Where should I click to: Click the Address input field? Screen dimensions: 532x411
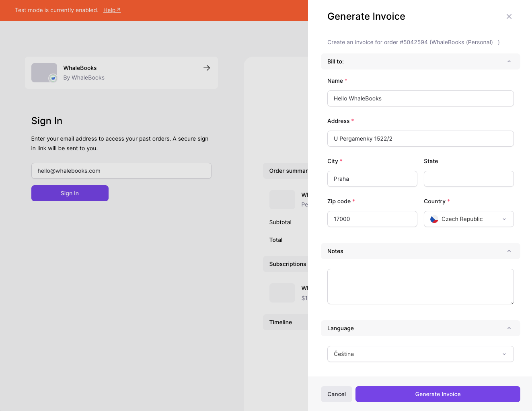(421, 139)
